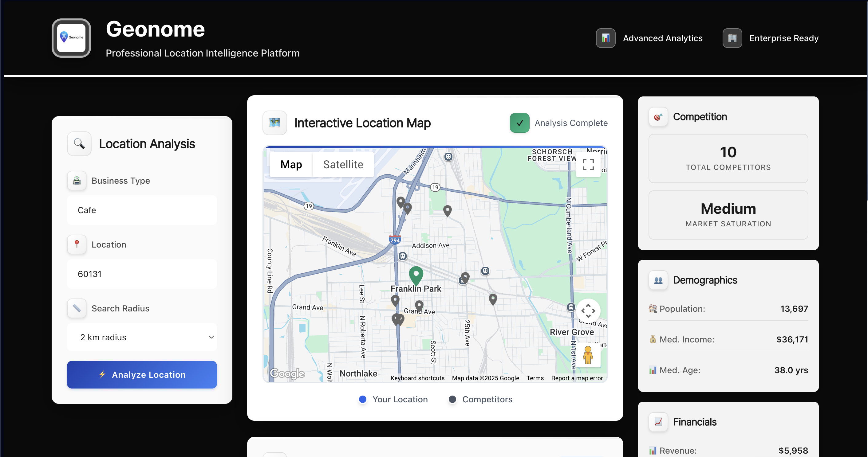Click the green Analysis Complete checkmark
This screenshot has height=457, width=868.
(x=519, y=123)
